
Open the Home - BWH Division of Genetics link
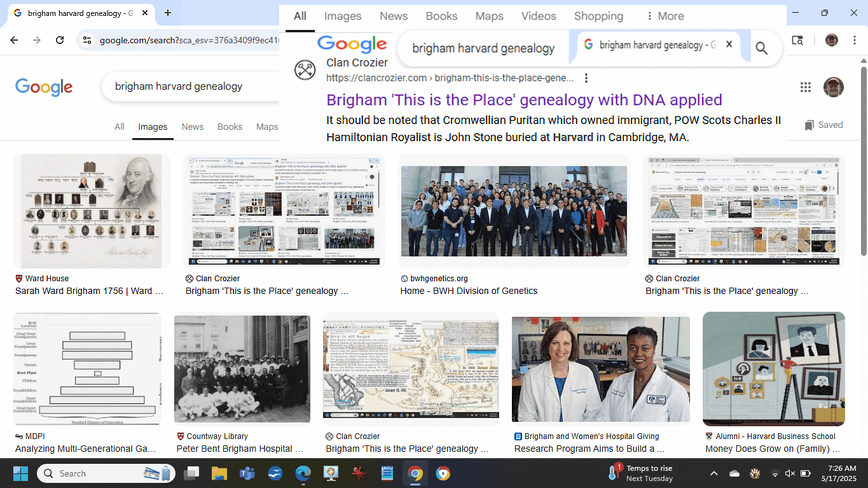coord(469,291)
